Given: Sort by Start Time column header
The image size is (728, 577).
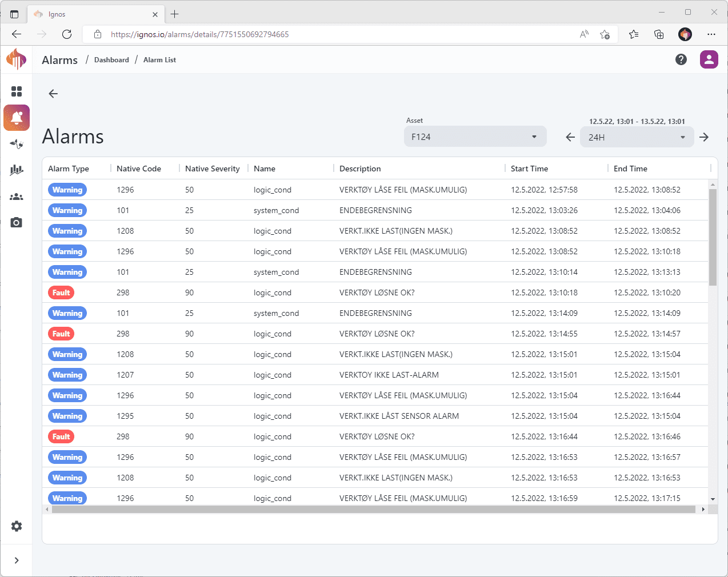Looking at the screenshot, I should coord(529,169).
